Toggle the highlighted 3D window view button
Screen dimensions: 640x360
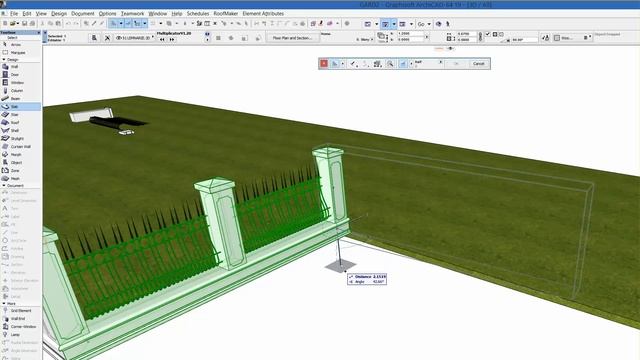point(385,24)
